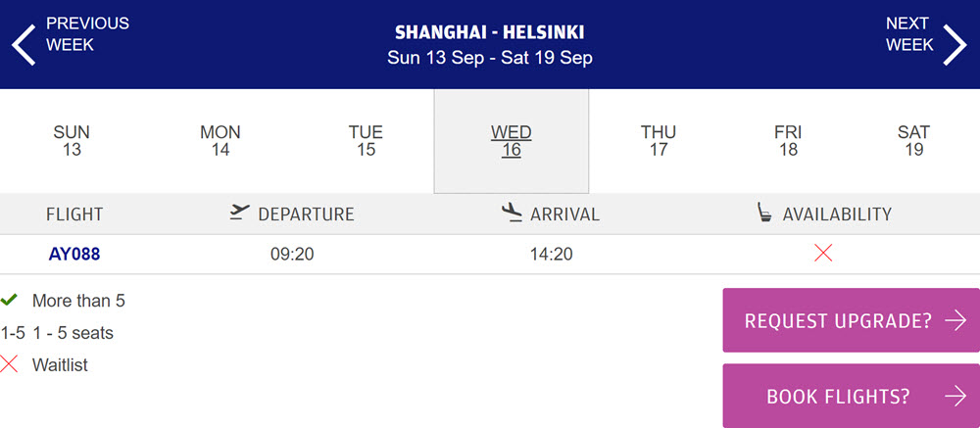Open flight AY088 link
This screenshot has height=428, width=980.
coord(74,255)
